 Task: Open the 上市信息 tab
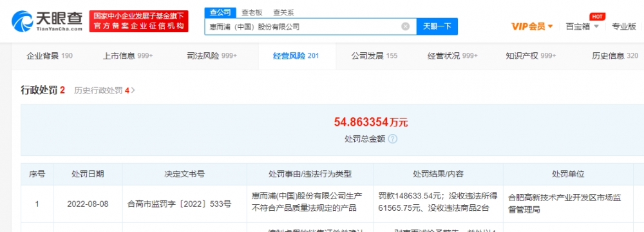click(128, 56)
